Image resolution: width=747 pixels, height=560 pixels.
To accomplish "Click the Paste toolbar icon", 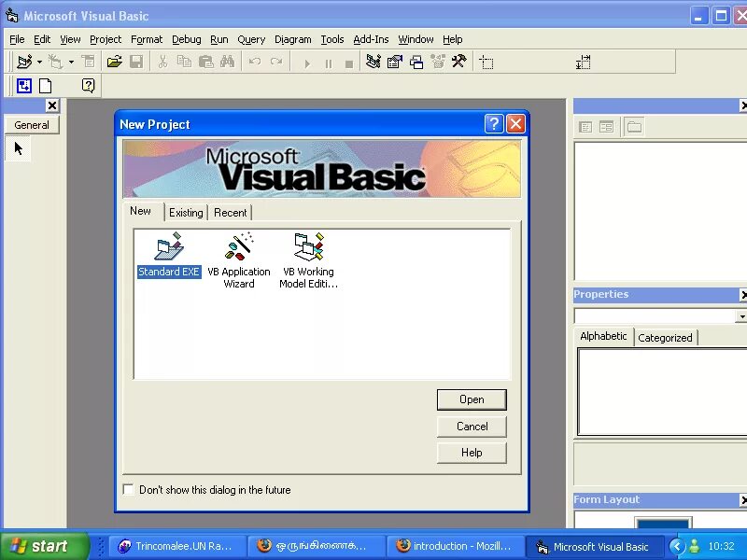I will tap(205, 62).
